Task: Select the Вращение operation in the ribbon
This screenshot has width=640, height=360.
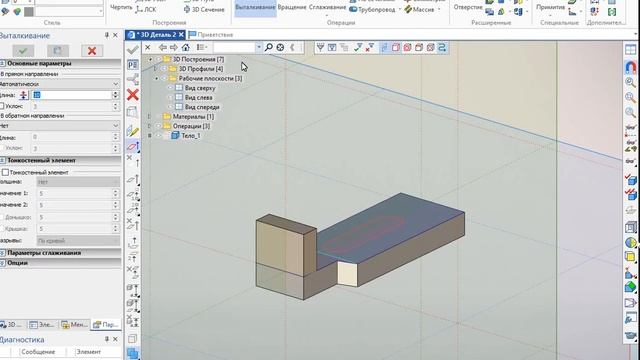Action: [x=291, y=7]
